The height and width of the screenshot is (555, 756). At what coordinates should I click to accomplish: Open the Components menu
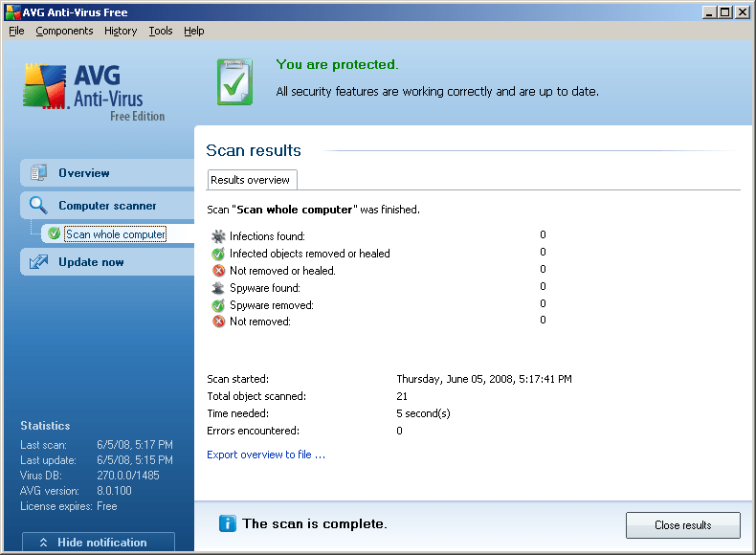[x=64, y=31]
